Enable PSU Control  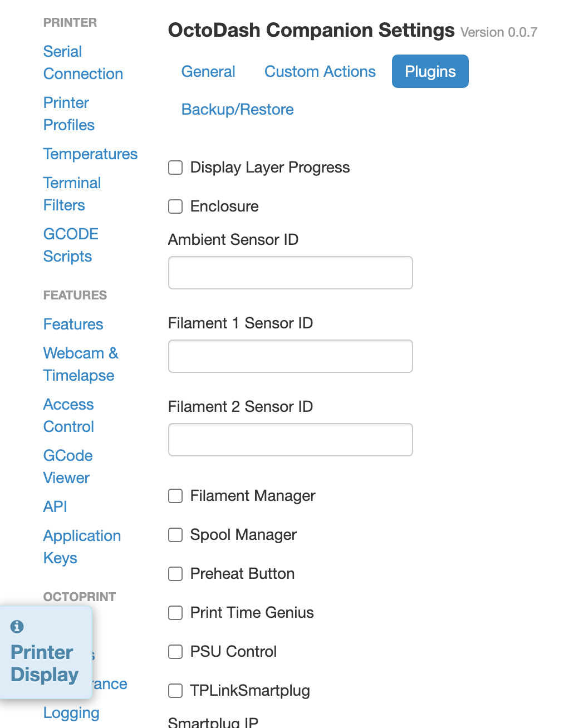click(x=175, y=652)
